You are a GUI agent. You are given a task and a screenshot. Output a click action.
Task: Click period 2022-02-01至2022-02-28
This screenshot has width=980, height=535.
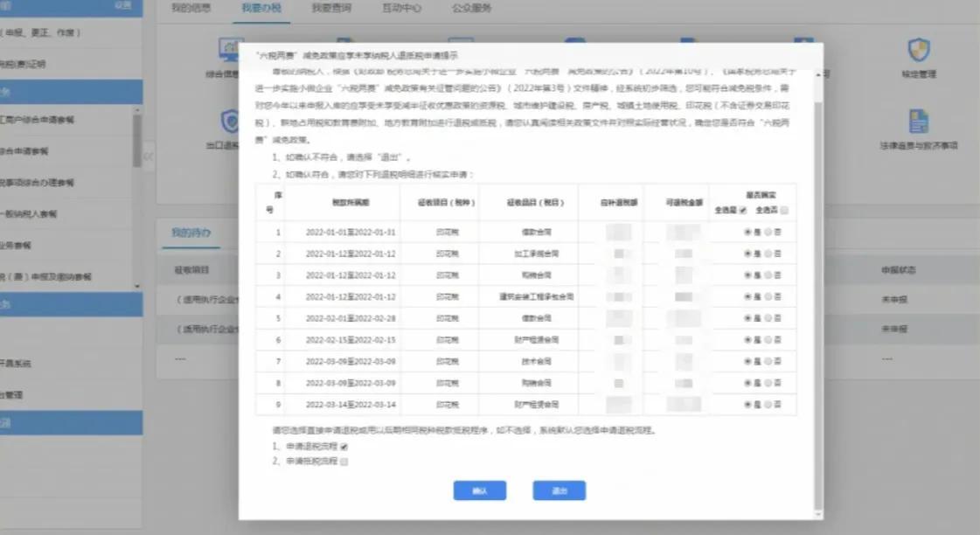click(351, 318)
